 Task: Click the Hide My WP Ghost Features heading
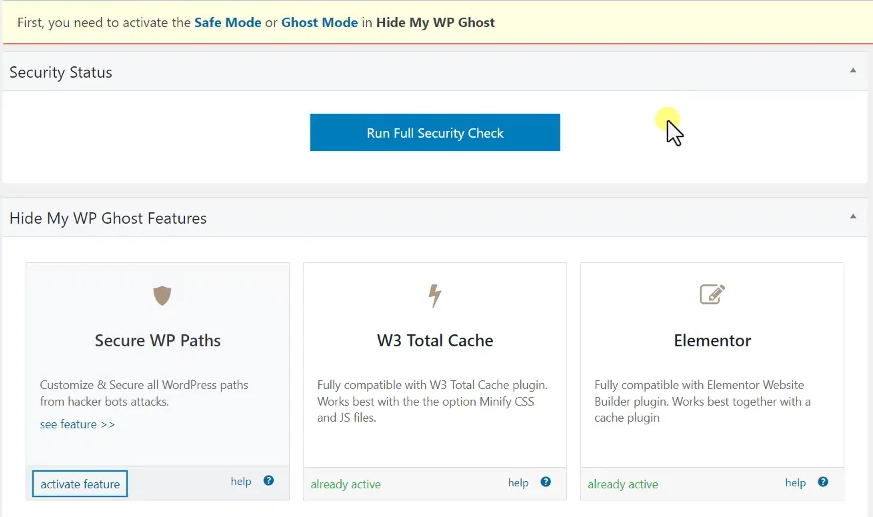coord(108,218)
